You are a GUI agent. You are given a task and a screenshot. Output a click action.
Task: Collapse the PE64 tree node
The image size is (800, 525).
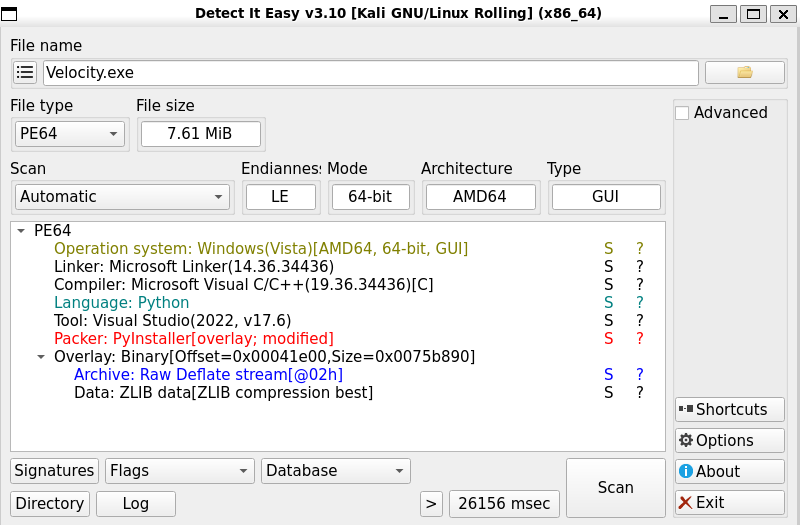(21, 231)
